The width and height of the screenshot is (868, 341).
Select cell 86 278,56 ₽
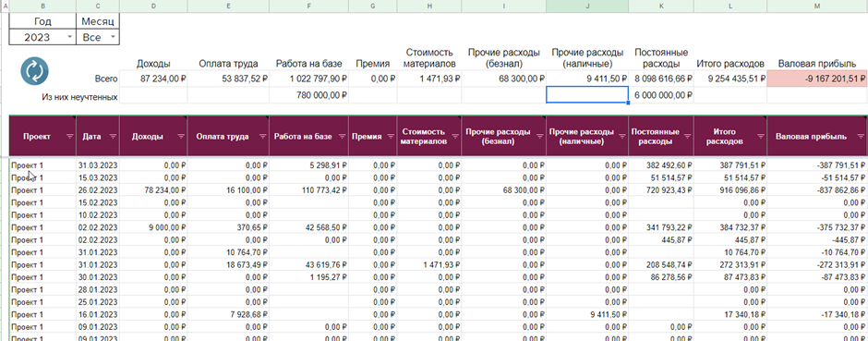click(661, 277)
